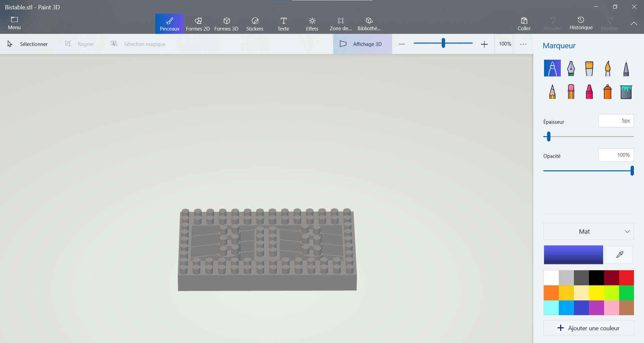Click the Opacité 100% input field
This screenshot has width=644, height=343.
point(616,155)
